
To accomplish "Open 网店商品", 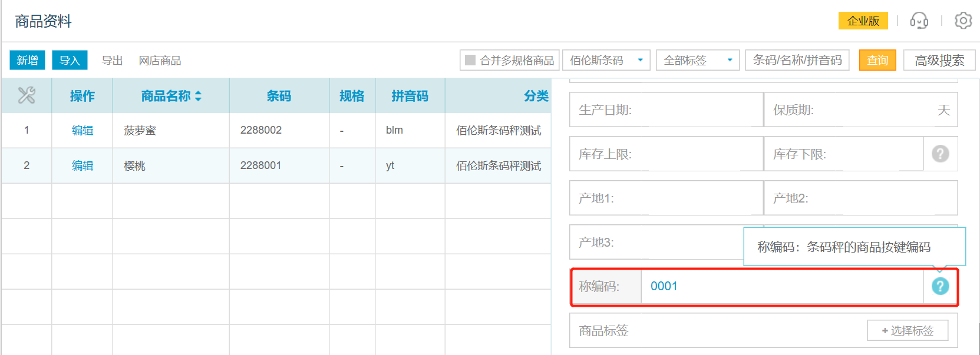I will (160, 61).
